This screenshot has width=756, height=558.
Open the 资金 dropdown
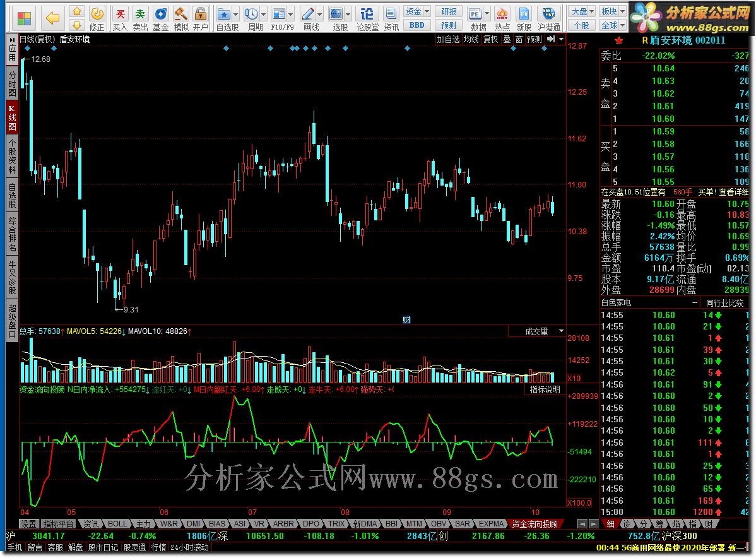(417, 11)
